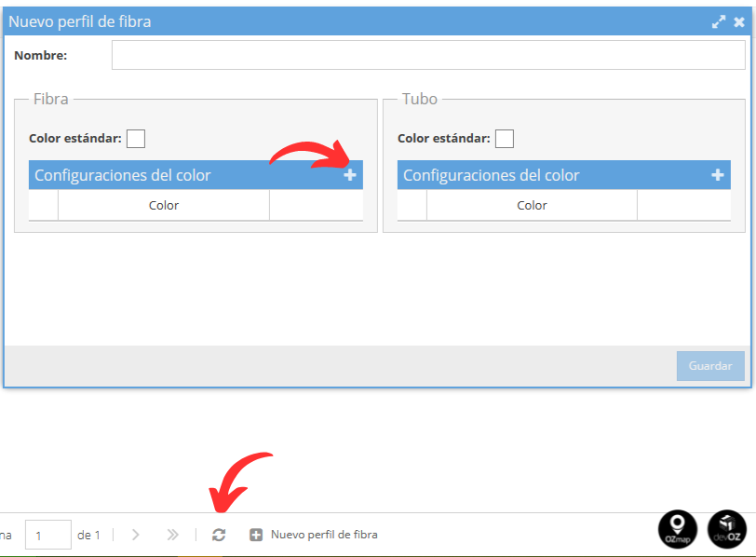The image size is (756, 557).
Task: Focus the Nombre input field
Action: [428, 55]
